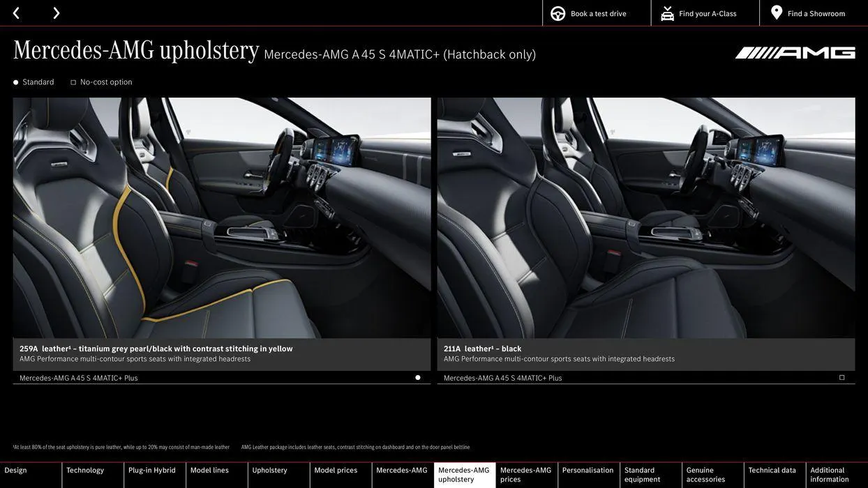This screenshot has width=868, height=488.
Task: Go to previous page arrow
Action: tap(16, 13)
